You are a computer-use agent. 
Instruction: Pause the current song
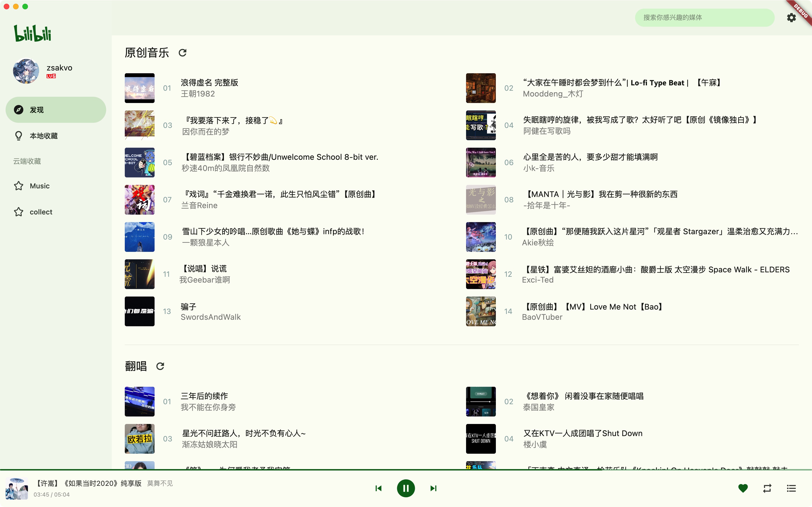click(x=406, y=488)
